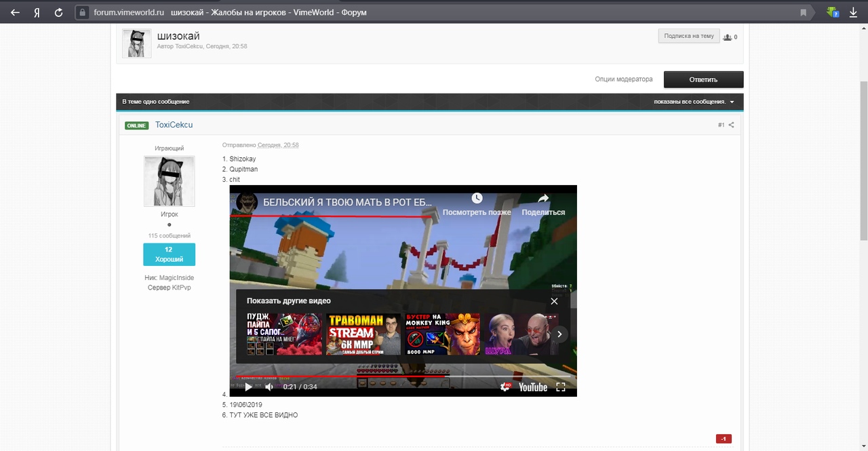The width and height of the screenshot is (868, 451).
Task: Click the red '-1' post rating badge
Action: pos(724,439)
